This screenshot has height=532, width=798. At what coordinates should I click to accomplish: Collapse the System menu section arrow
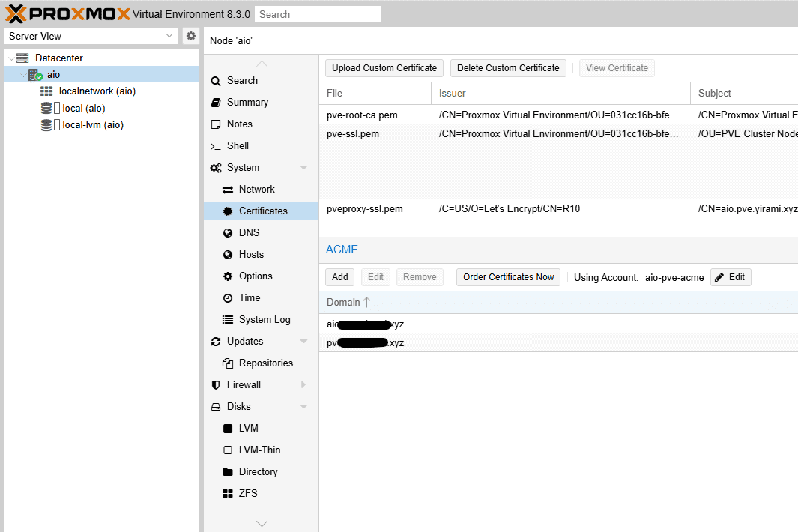coord(303,168)
